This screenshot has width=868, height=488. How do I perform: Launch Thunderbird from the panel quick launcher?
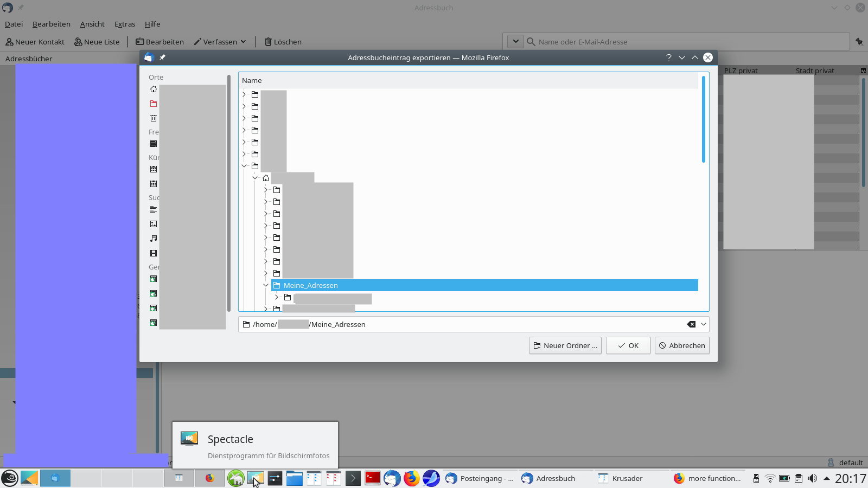click(x=392, y=478)
